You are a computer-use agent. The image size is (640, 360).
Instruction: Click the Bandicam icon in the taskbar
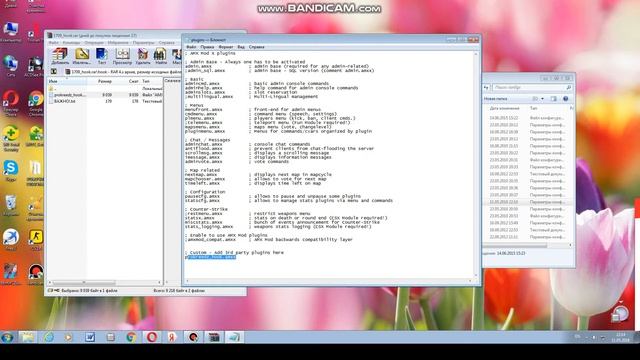click(x=193, y=337)
